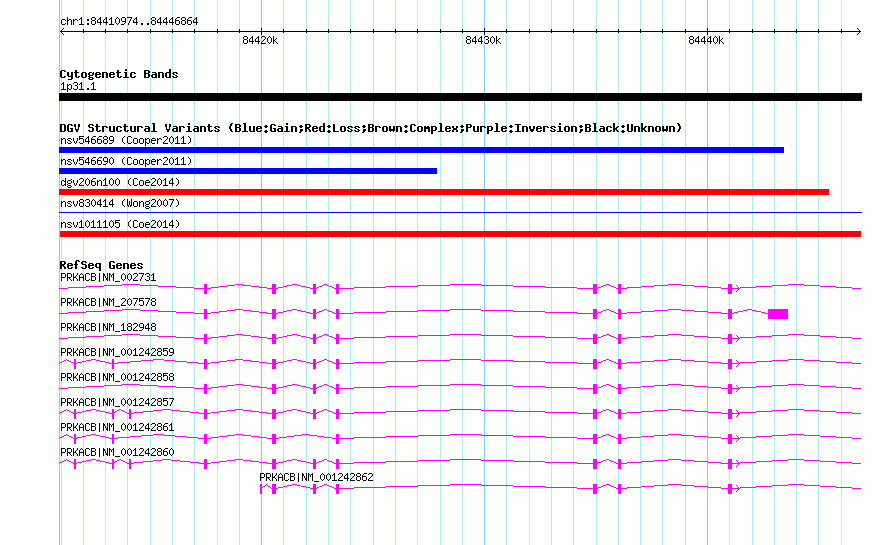Click the PRKACB|NM_001242857 transcript label
Viewport: 890px width, 545px height.
pos(117,403)
